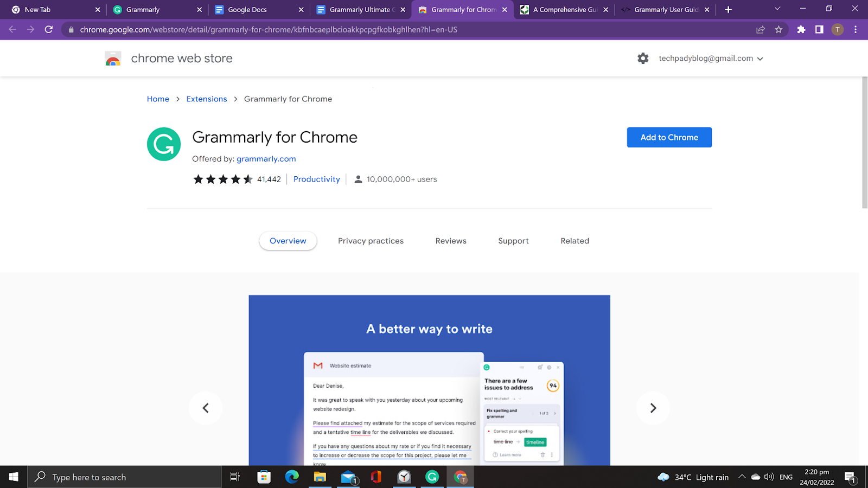868x488 pixels.
Task: Click the page vertical scrollbar
Action: coord(865,143)
